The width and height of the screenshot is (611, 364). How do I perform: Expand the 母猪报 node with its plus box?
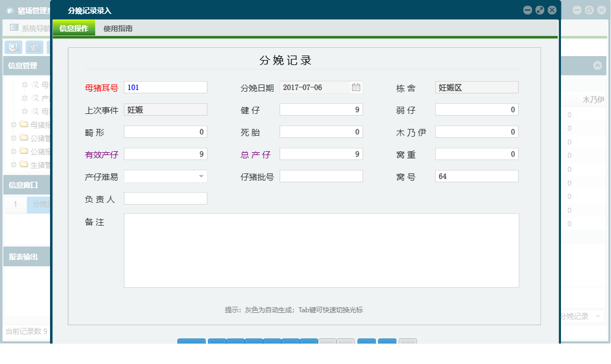(13, 123)
